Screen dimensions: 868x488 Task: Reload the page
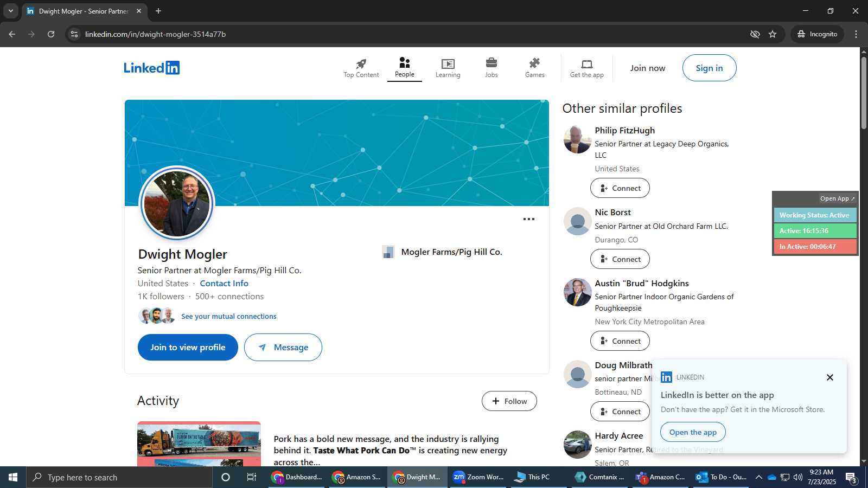point(51,34)
